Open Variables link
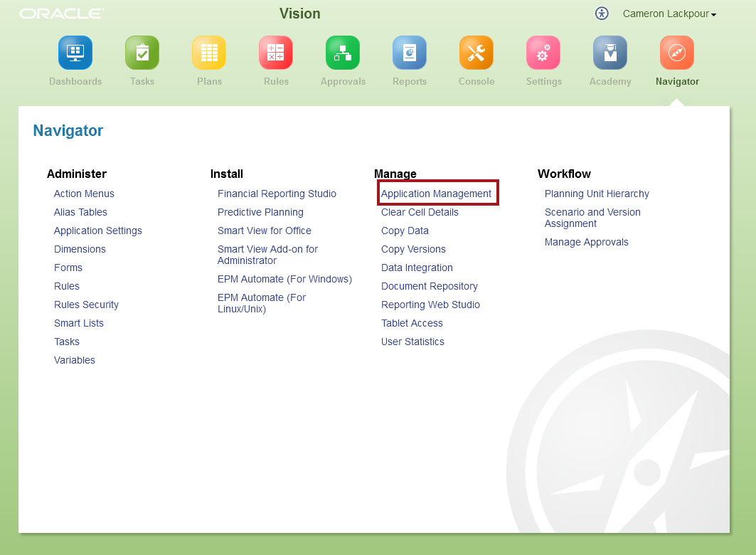Image resolution: width=756 pixels, height=555 pixels. click(74, 360)
